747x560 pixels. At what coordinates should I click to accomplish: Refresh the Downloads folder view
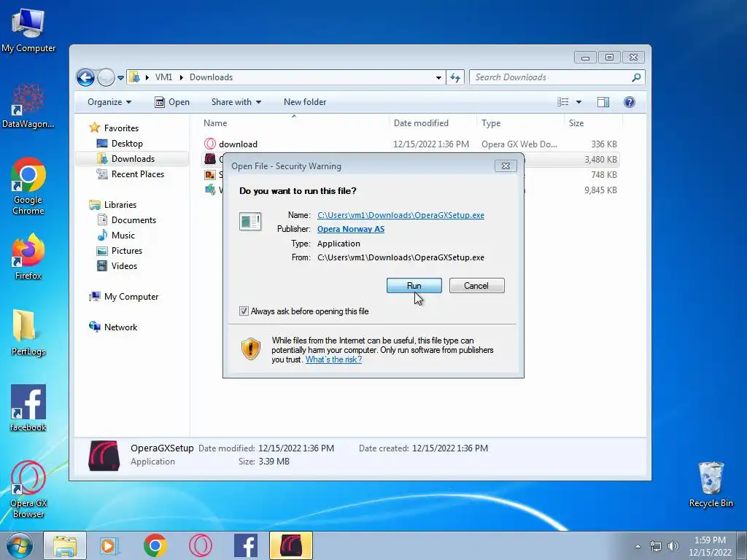[x=455, y=77]
